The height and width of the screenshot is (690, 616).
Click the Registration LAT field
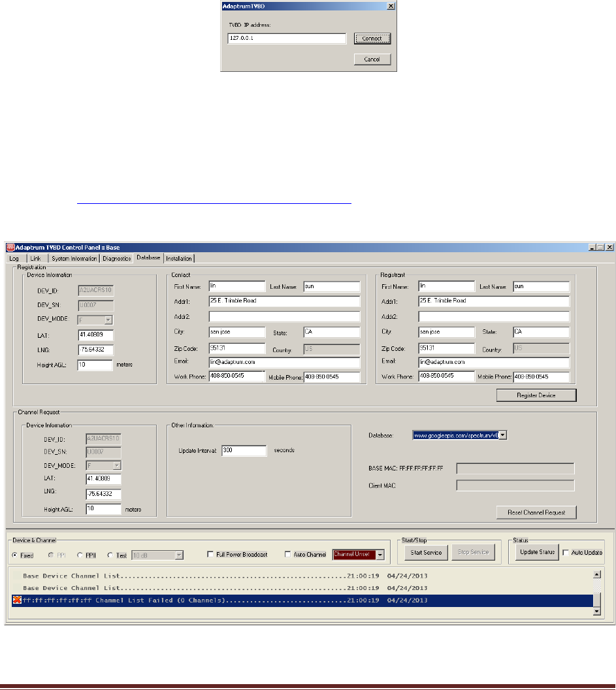click(x=95, y=335)
